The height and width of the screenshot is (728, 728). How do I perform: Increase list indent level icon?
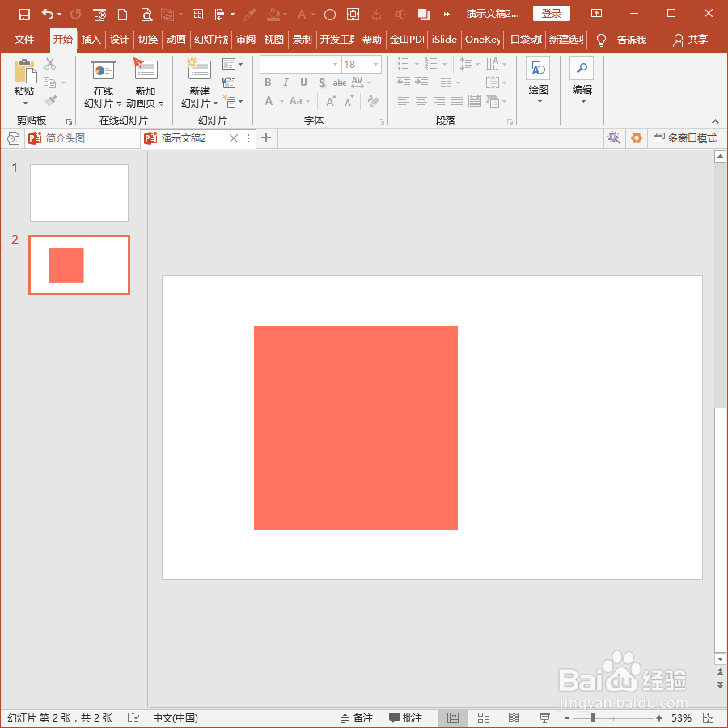point(421,83)
